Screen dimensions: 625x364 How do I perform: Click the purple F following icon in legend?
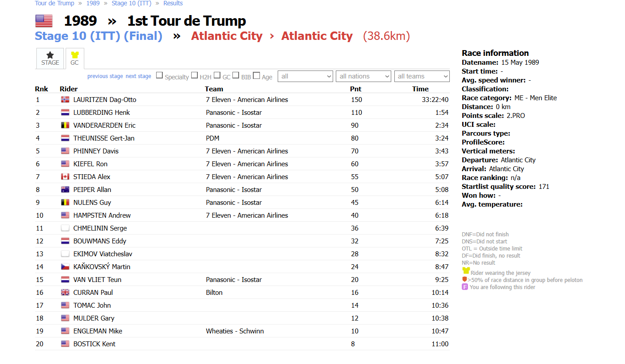tap(465, 287)
